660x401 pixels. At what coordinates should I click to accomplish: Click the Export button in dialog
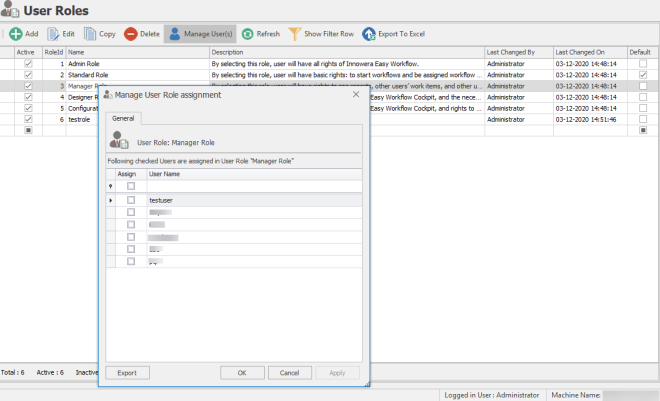127,373
